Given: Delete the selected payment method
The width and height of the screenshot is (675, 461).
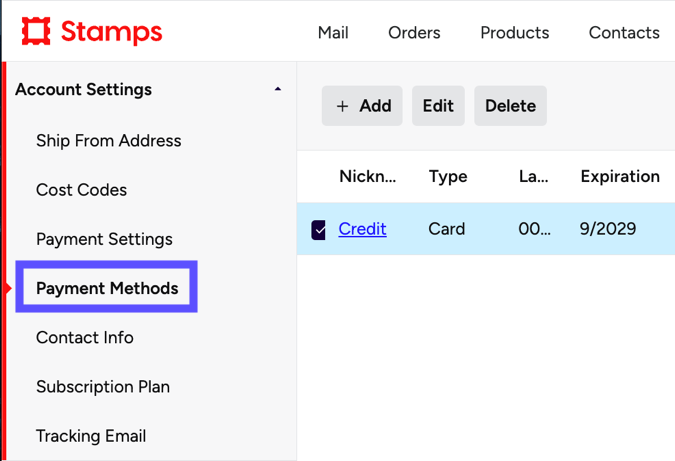Looking at the screenshot, I should tap(511, 106).
